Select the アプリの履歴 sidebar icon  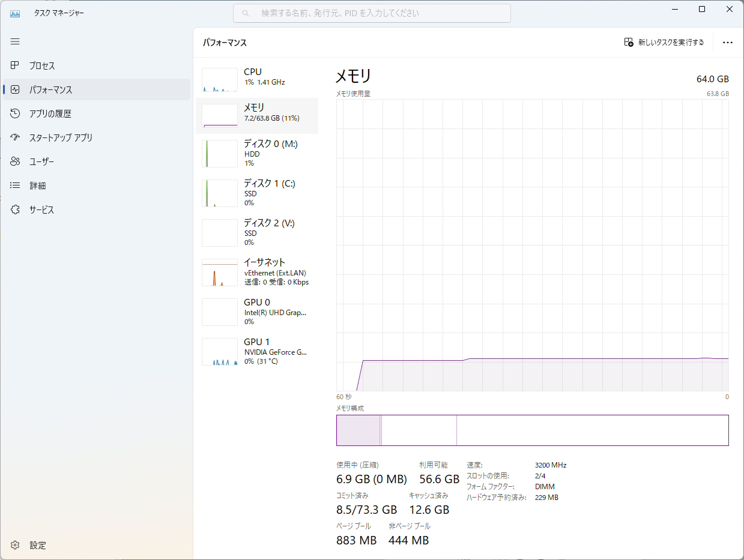tap(16, 113)
